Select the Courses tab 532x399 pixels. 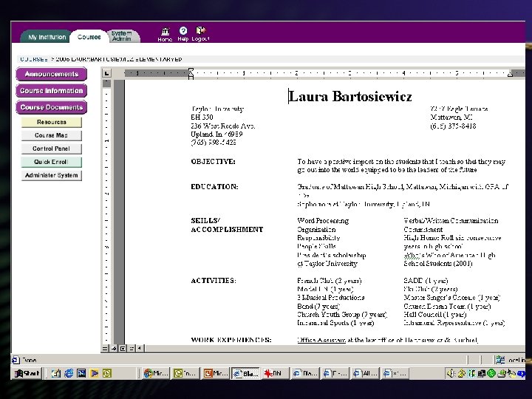coord(89,37)
